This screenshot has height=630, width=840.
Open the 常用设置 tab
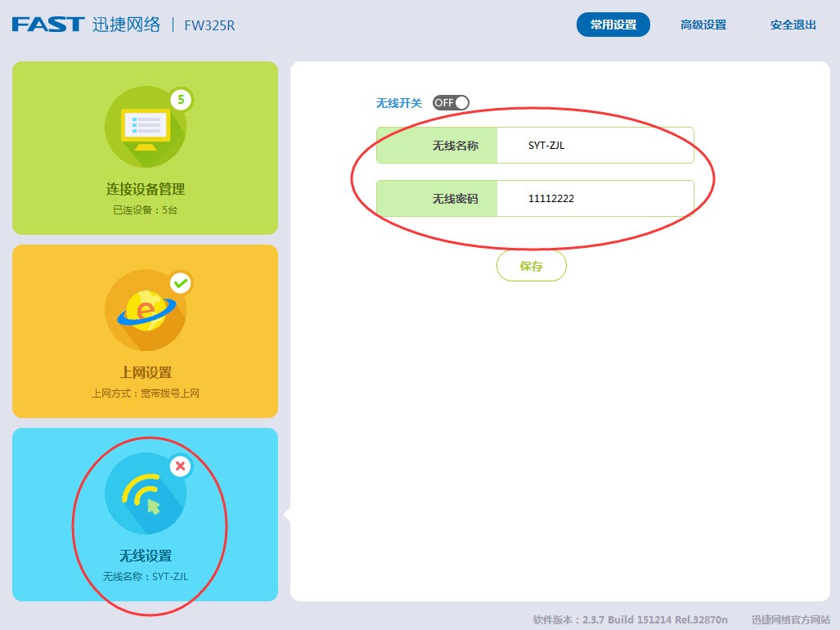[613, 25]
